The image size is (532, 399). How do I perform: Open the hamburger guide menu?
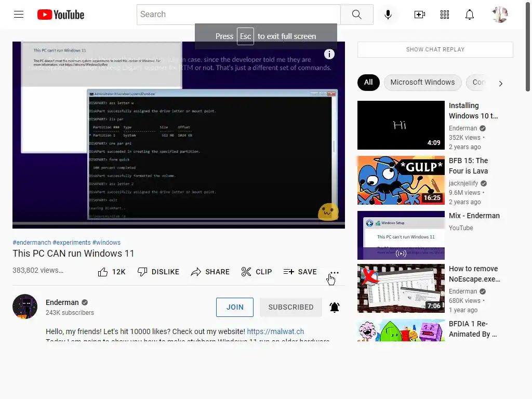coord(19,14)
